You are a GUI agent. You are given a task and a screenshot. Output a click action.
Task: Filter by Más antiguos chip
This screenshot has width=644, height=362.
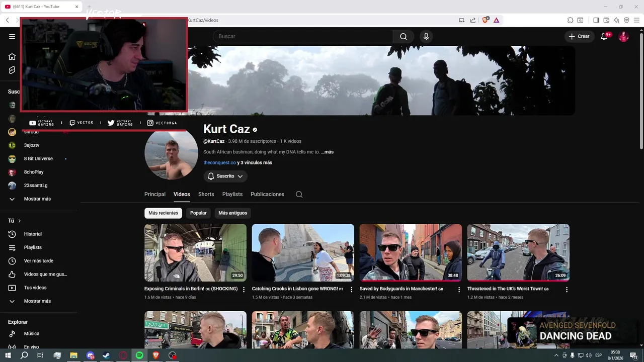pyautogui.click(x=233, y=213)
